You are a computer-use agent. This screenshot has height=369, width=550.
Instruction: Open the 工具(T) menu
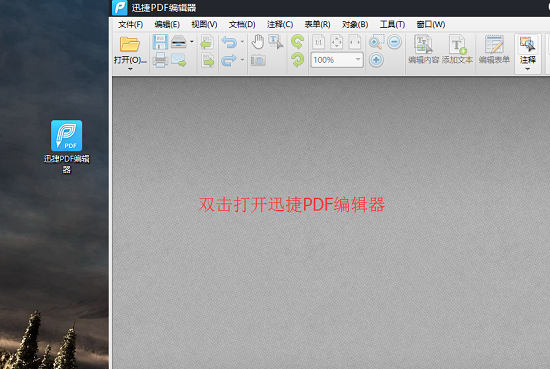392,25
